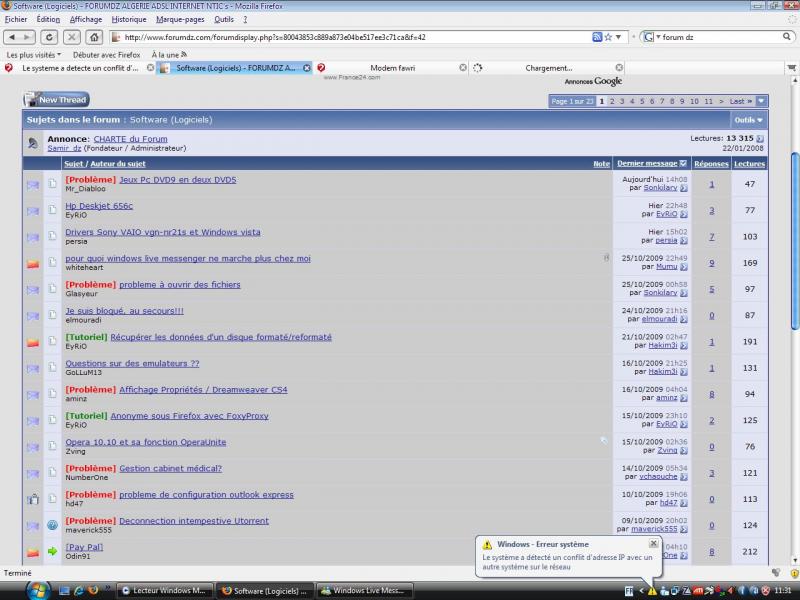Click the browser back arrow button

click(14, 37)
